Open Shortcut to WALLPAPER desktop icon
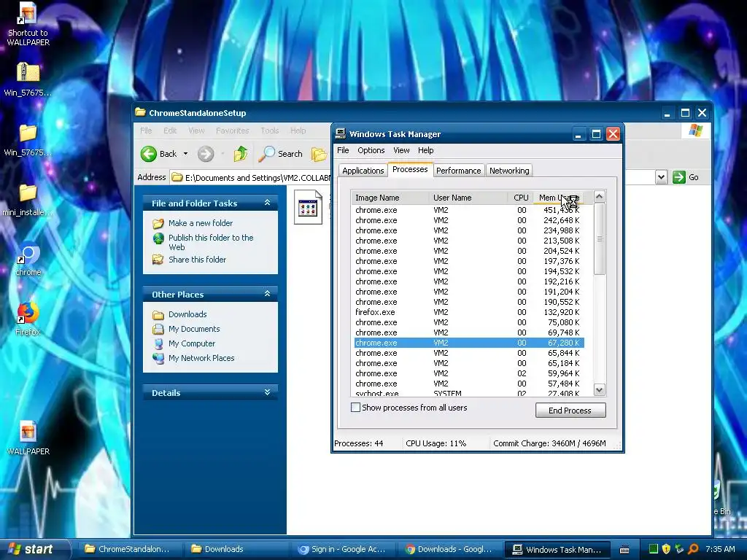The width and height of the screenshot is (747, 560). (28, 24)
